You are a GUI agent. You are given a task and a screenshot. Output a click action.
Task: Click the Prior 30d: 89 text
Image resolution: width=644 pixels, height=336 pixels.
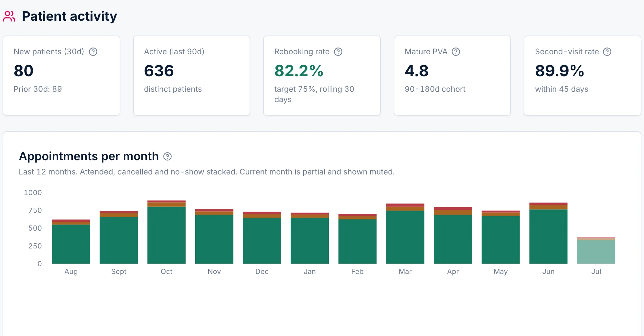(x=38, y=89)
